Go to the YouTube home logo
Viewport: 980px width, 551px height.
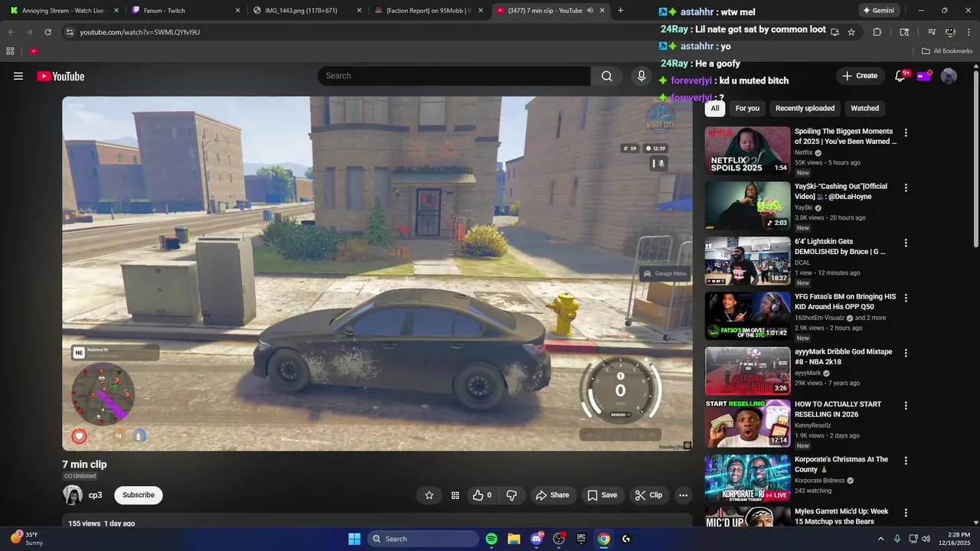pos(60,76)
